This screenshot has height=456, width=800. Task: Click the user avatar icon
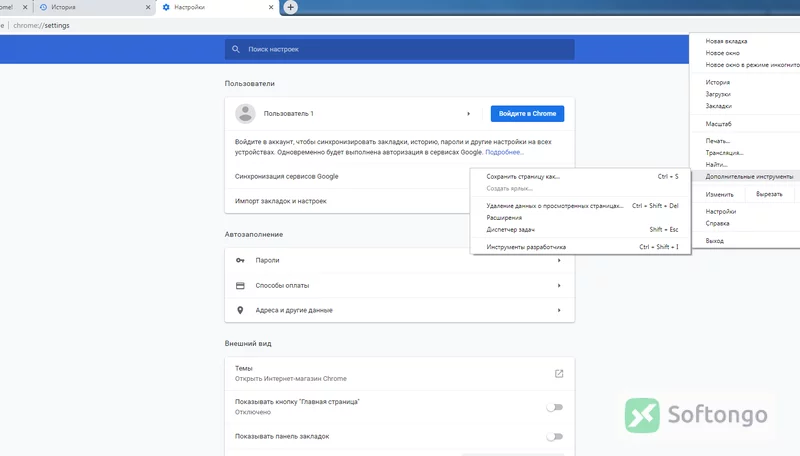click(245, 113)
